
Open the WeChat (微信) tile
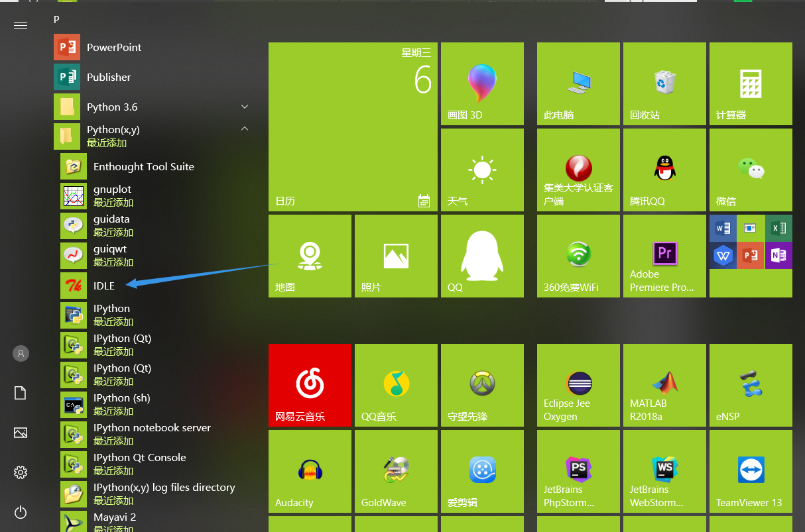[x=751, y=170]
